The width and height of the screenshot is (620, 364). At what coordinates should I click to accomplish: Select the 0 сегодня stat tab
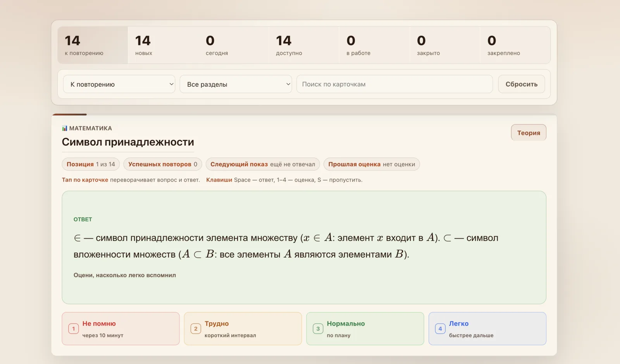(234, 45)
